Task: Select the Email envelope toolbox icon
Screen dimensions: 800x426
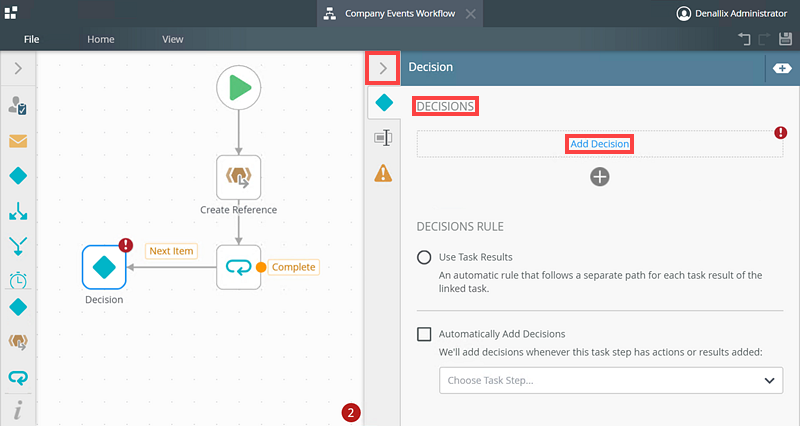Action: [18, 141]
